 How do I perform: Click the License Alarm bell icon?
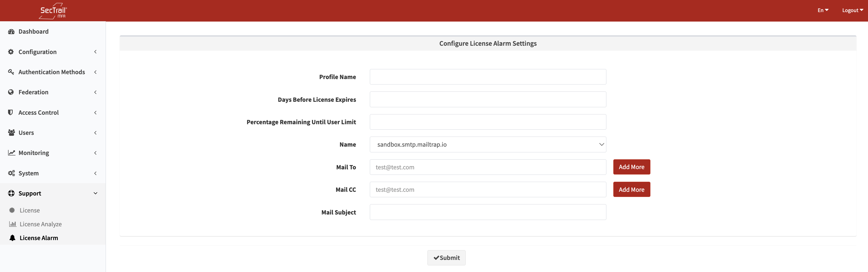tap(12, 238)
